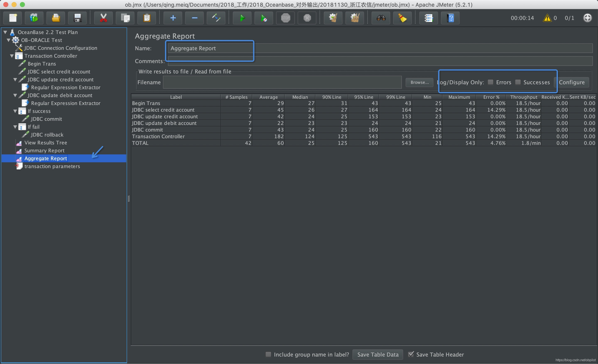The image size is (598, 364).
Task: Click the Toggle enable/disable icon
Action: [x=216, y=18]
